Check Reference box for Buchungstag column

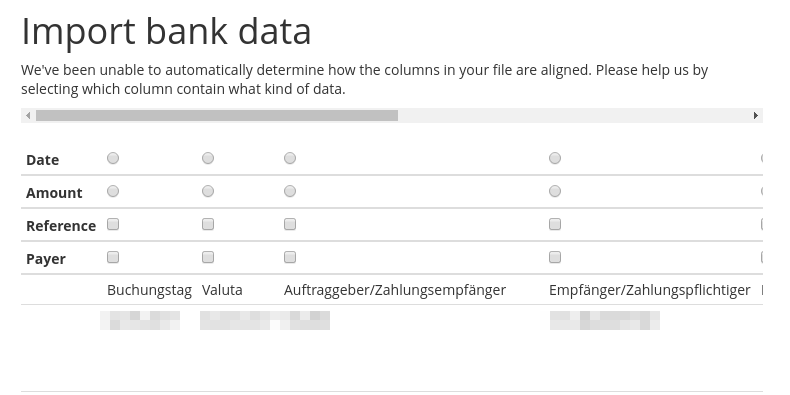tap(113, 224)
